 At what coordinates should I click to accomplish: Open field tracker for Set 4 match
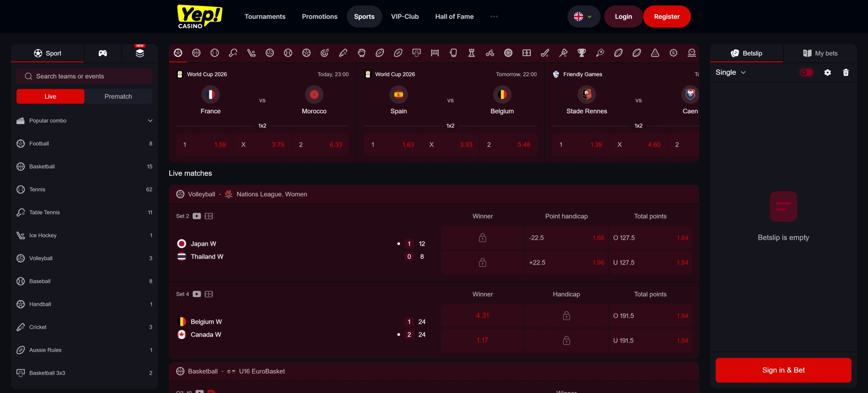(209, 294)
